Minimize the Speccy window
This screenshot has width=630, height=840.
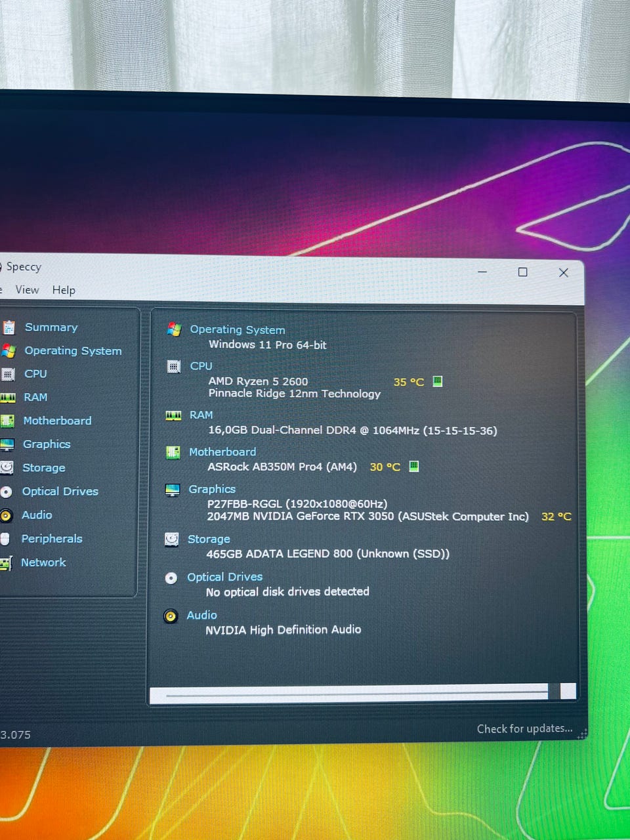482,272
